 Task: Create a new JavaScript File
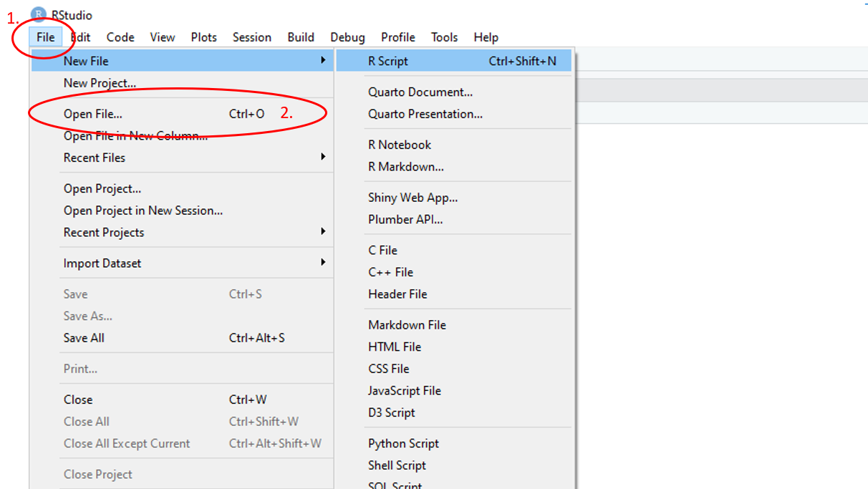[x=455, y=391]
